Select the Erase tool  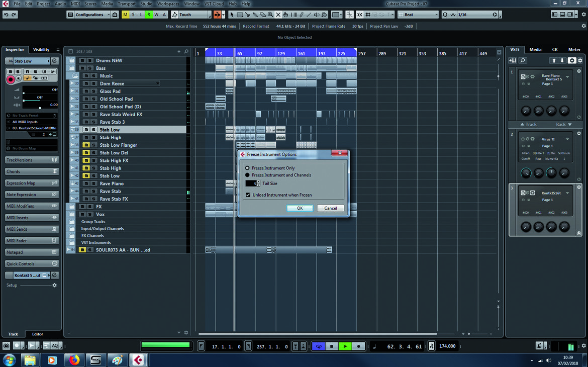pos(262,15)
